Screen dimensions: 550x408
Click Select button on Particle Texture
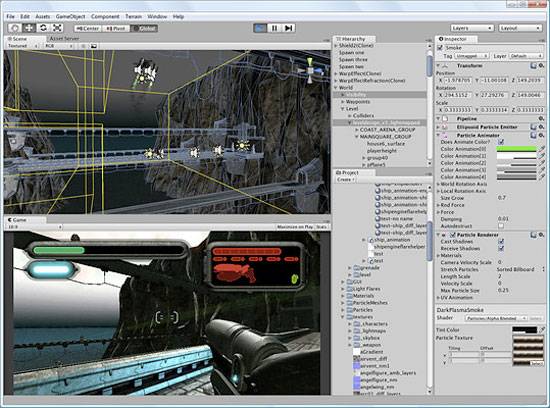[x=537, y=363]
